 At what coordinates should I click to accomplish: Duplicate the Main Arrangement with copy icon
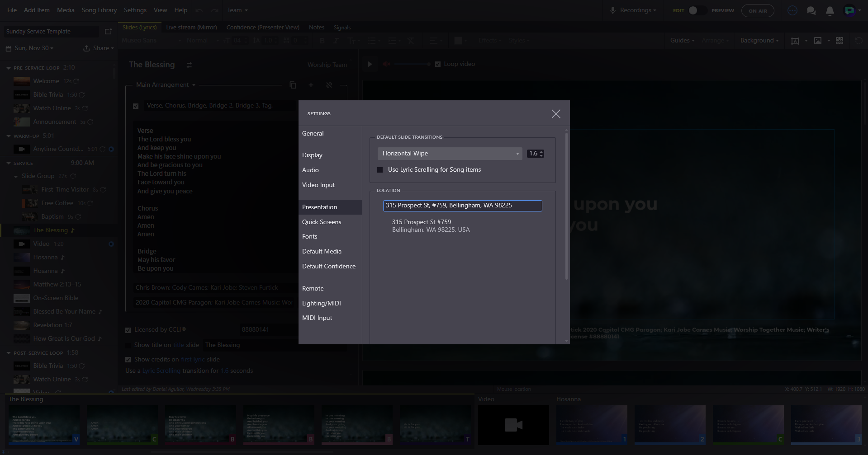(x=293, y=85)
